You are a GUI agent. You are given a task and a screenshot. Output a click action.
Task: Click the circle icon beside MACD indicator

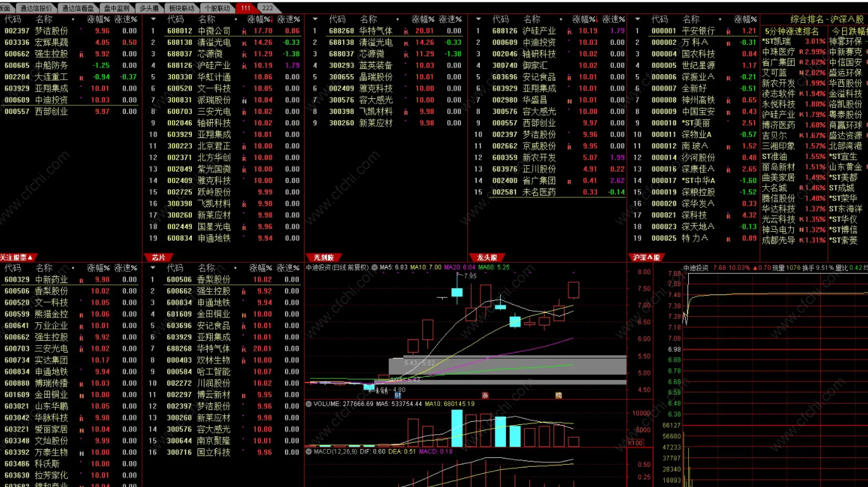[309, 452]
